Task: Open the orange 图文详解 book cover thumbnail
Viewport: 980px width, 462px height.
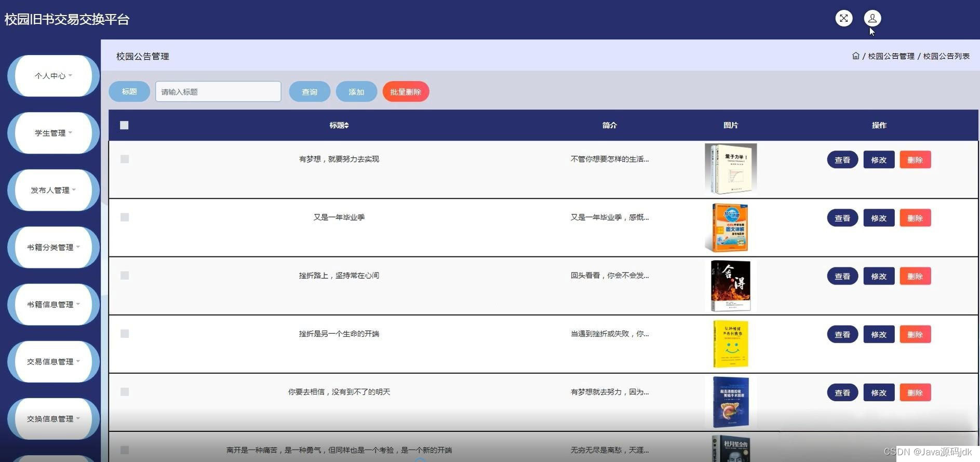Action: tap(731, 227)
